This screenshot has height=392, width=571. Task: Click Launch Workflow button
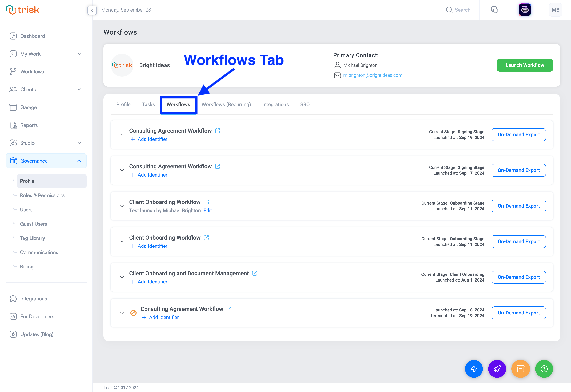coord(525,65)
